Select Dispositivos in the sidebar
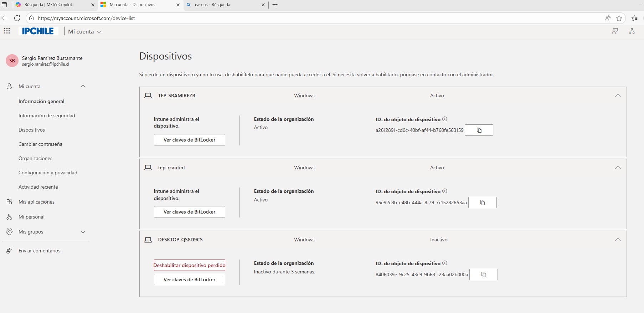This screenshot has height=313, width=644. click(x=32, y=130)
